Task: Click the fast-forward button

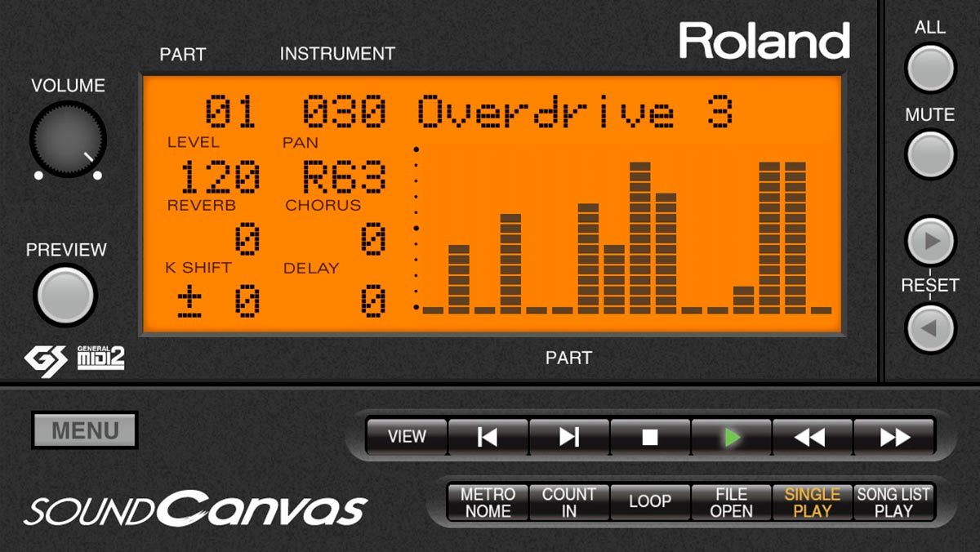Action: 894,437
